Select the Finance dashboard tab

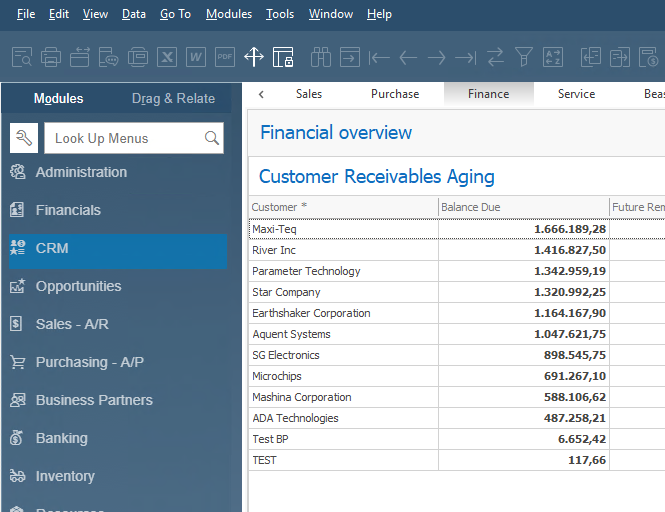click(x=489, y=94)
